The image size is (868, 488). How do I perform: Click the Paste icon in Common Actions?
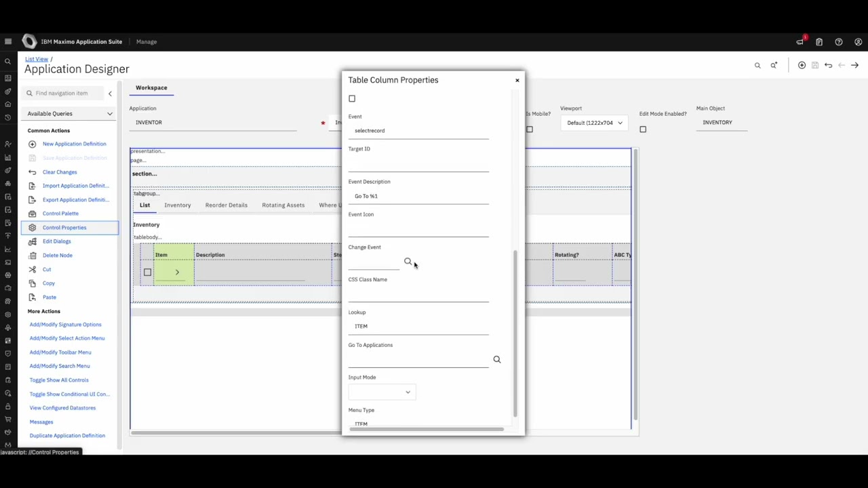[32, 297]
